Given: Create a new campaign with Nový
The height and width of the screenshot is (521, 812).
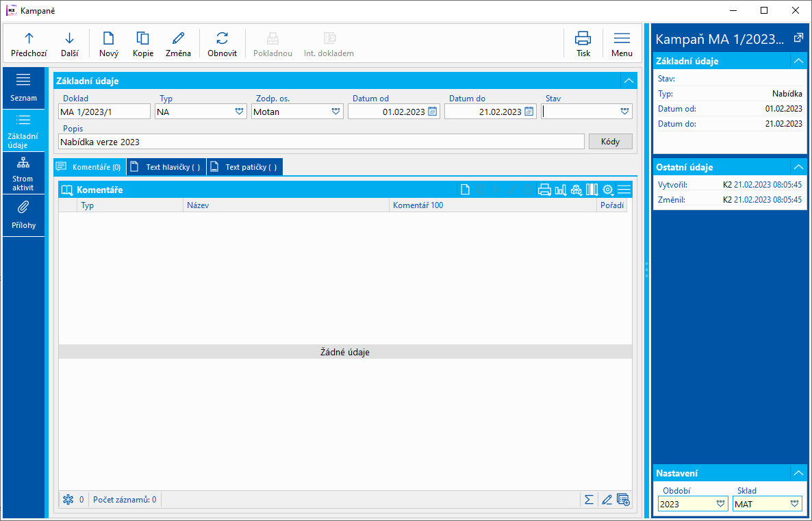Looking at the screenshot, I should 109,44.
